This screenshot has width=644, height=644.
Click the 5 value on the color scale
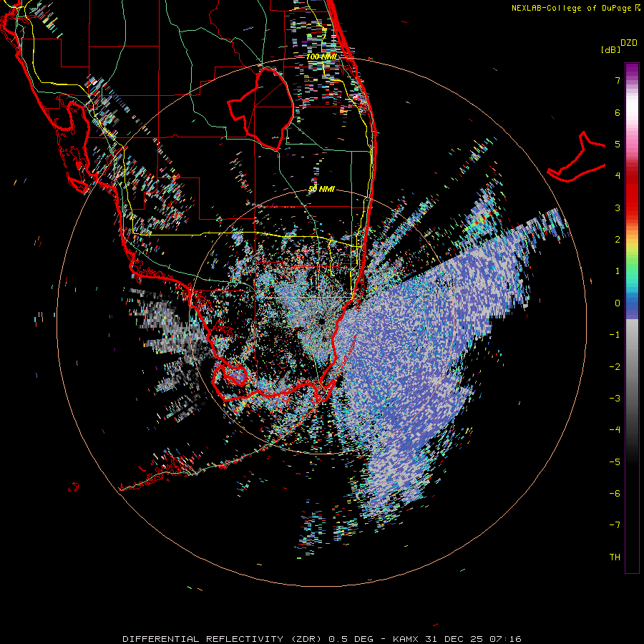point(618,144)
